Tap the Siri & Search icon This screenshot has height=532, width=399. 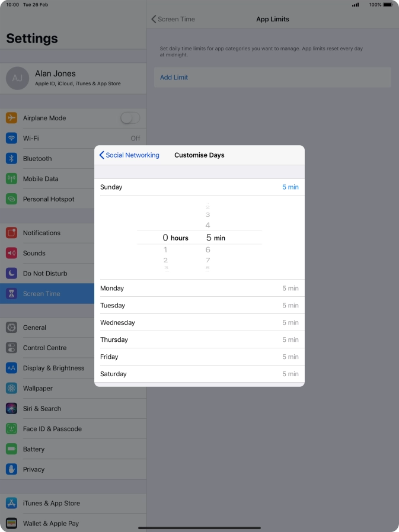point(11,408)
